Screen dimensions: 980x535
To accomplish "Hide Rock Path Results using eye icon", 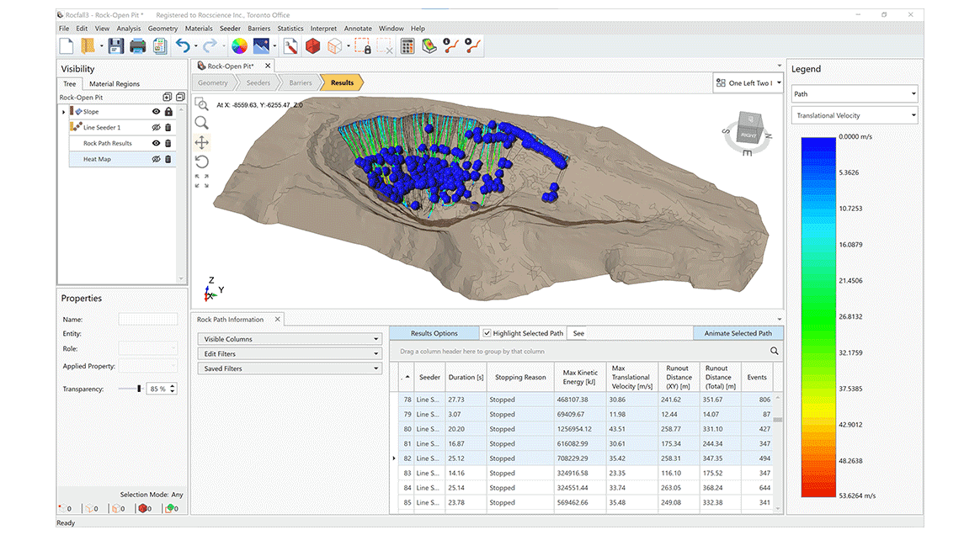I will [157, 144].
